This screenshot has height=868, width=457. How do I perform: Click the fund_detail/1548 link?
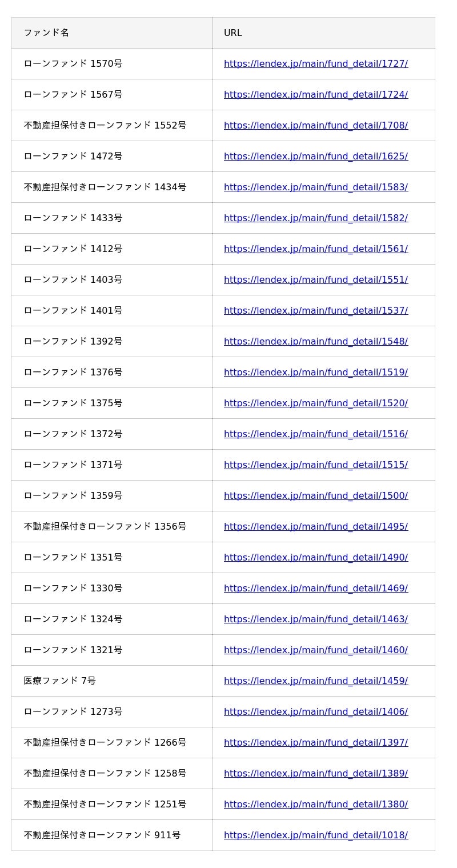click(x=315, y=342)
